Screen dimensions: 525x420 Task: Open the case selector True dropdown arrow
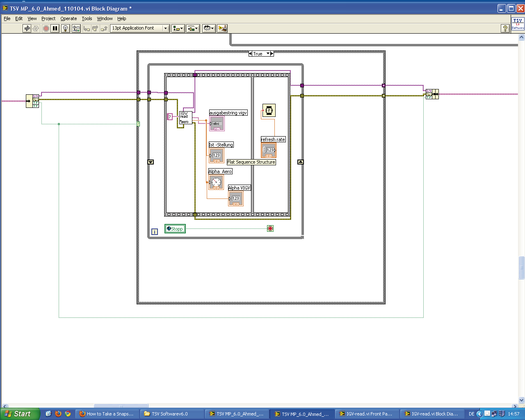[x=268, y=54]
